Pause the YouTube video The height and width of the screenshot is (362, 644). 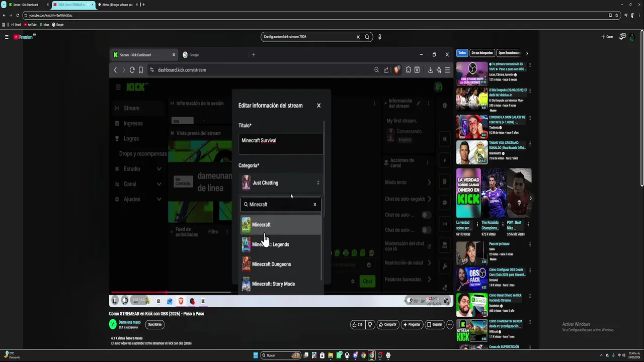pyautogui.click(x=115, y=301)
